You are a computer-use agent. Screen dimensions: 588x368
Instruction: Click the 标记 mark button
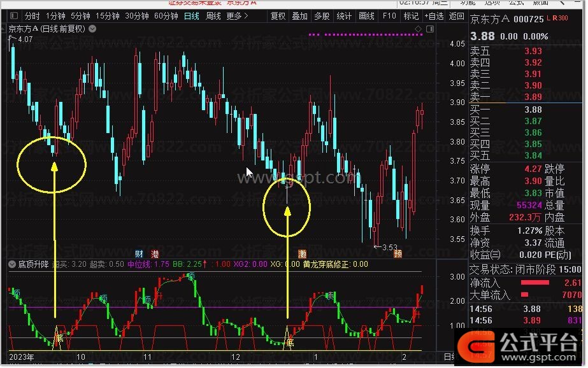[x=411, y=16]
